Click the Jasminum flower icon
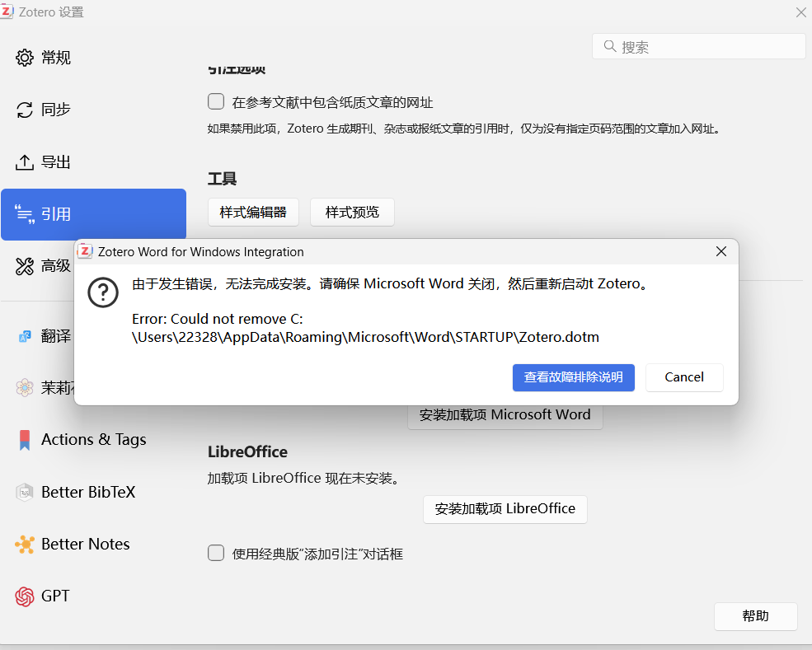The image size is (812, 650). point(25,388)
